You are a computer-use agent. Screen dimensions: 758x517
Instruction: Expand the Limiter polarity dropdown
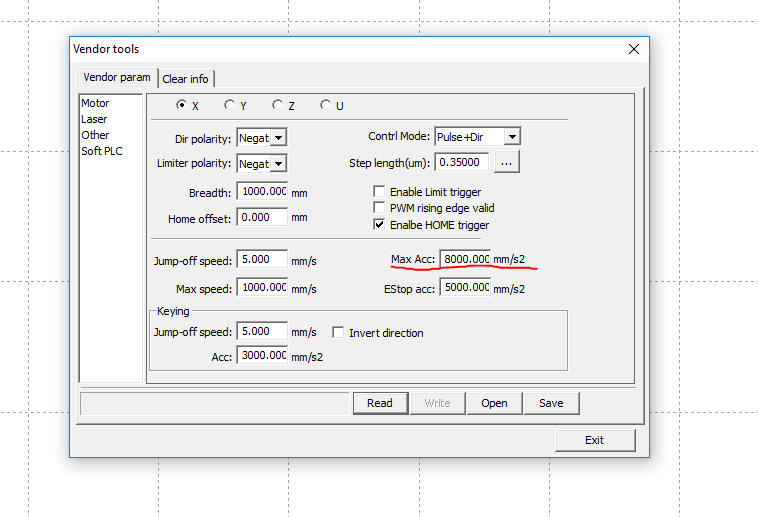[278, 163]
